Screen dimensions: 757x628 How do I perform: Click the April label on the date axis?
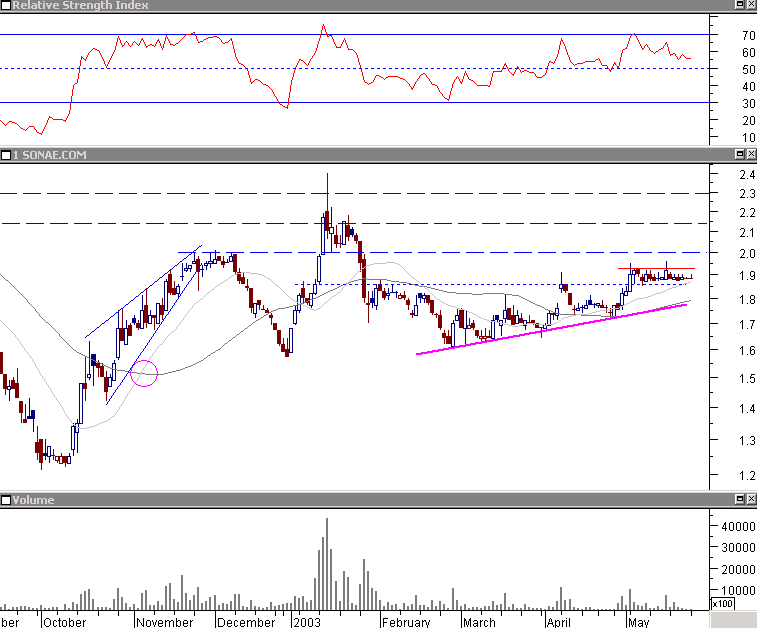[x=559, y=622]
